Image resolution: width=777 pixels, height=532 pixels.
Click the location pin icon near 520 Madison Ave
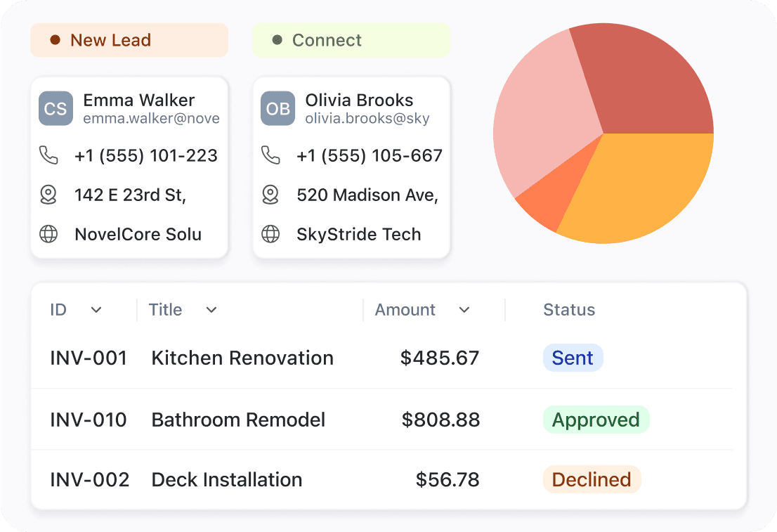272,195
